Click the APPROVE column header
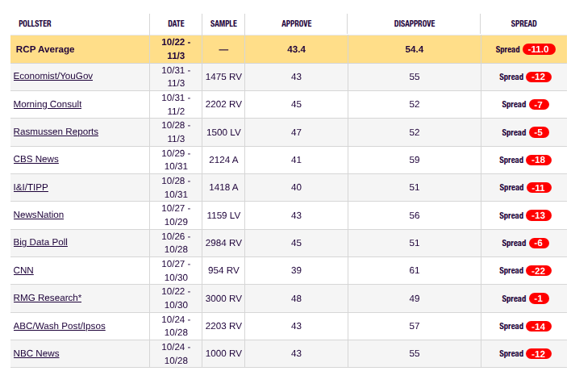The width and height of the screenshot is (571, 392). [x=296, y=24]
